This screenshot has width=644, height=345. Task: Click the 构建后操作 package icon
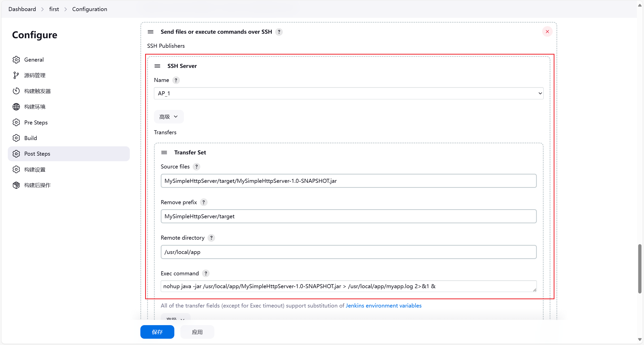pyautogui.click(x=16, y=185)
